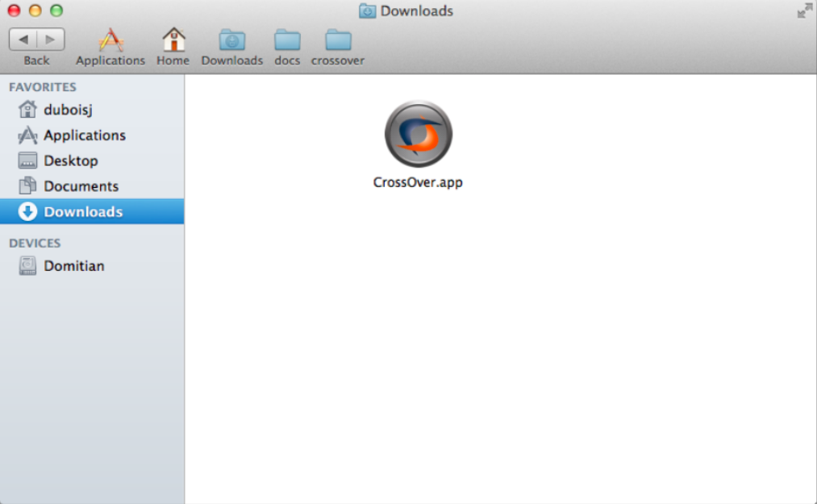
Task: Select Downloads in the sidebar
Action: click(x=92, y=211)
